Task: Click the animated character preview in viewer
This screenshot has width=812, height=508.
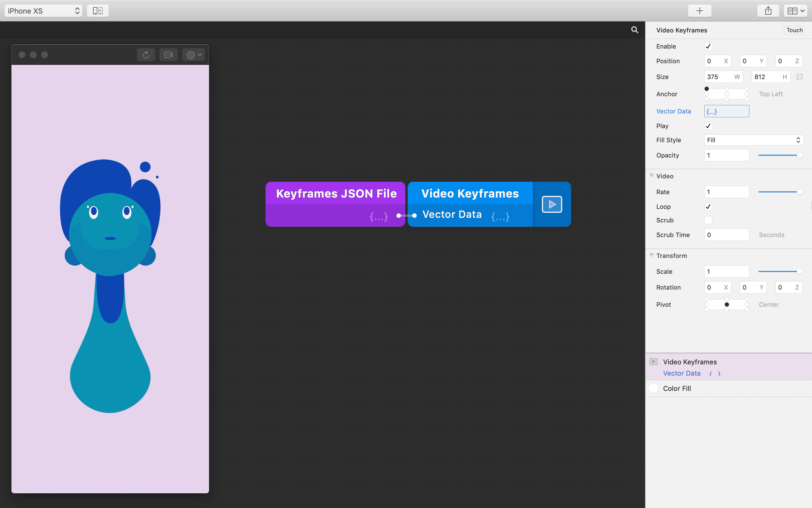Action: pos(110,286)
